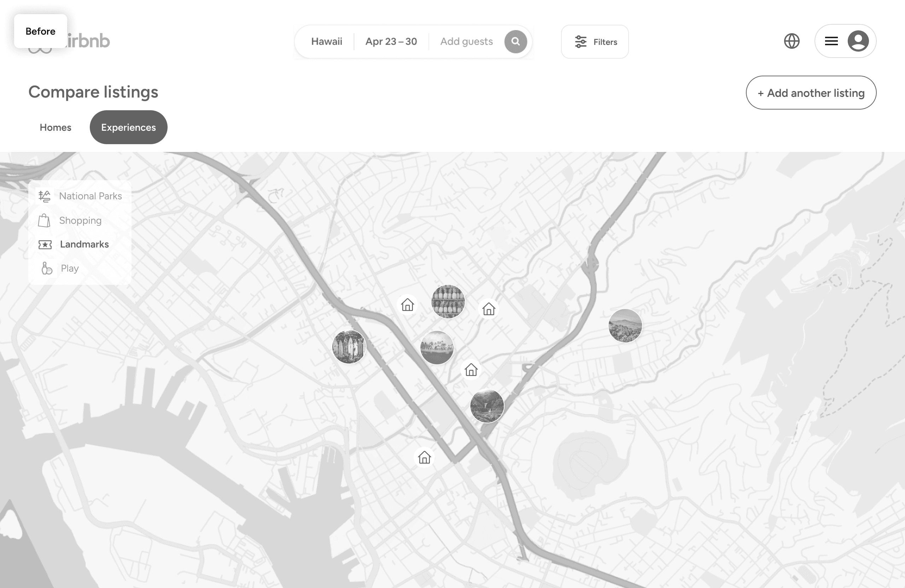Click the magnifier search button
905x588 pixels.
click(515, 41)
